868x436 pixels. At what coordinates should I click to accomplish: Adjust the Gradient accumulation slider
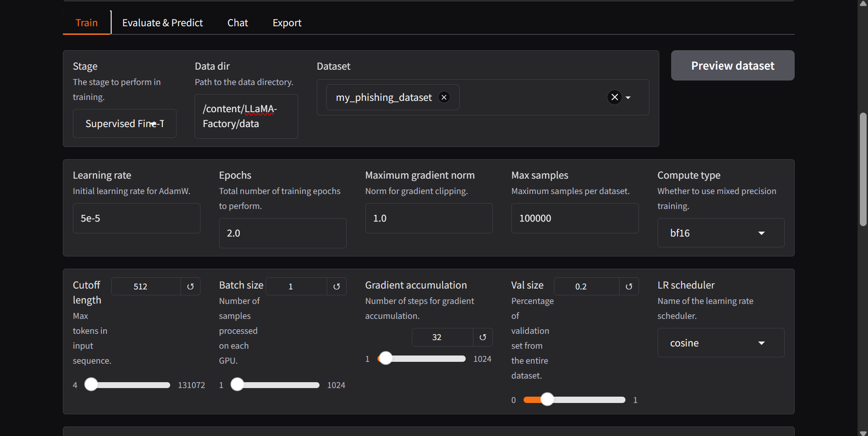[422, 359]
